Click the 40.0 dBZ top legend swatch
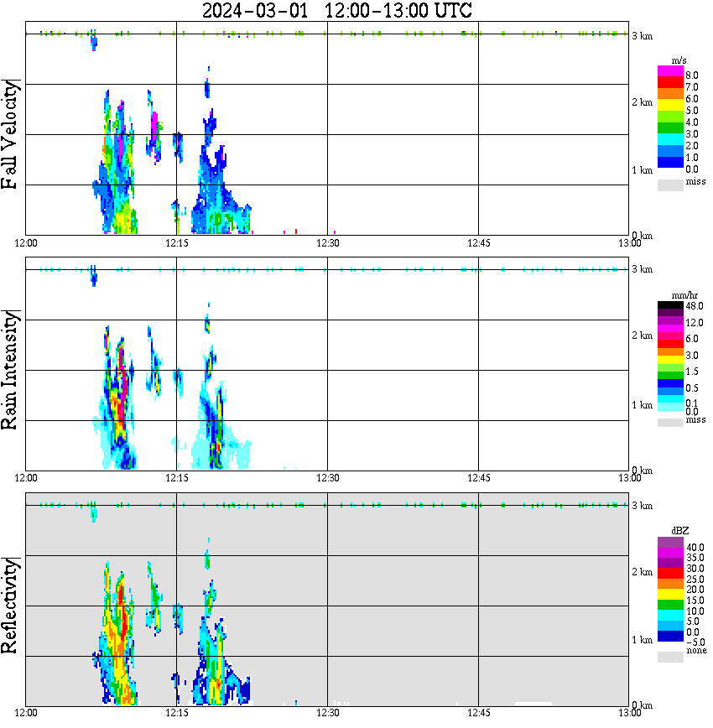 670,543
